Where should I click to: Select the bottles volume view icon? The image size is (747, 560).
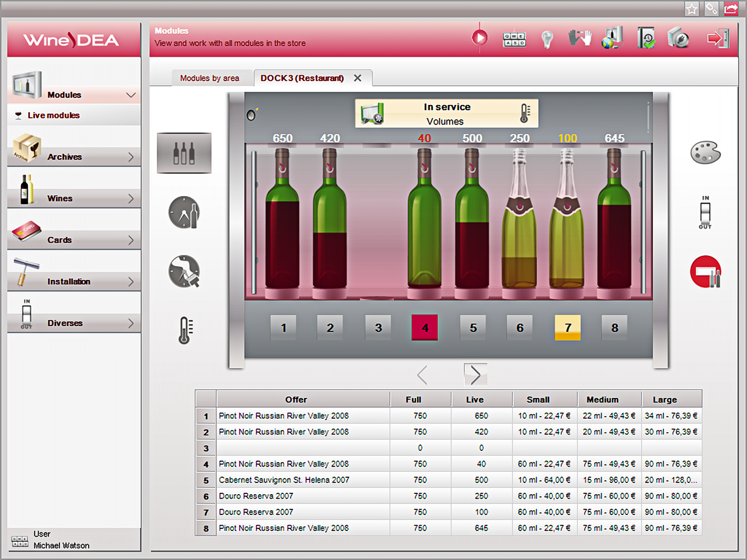184,153
